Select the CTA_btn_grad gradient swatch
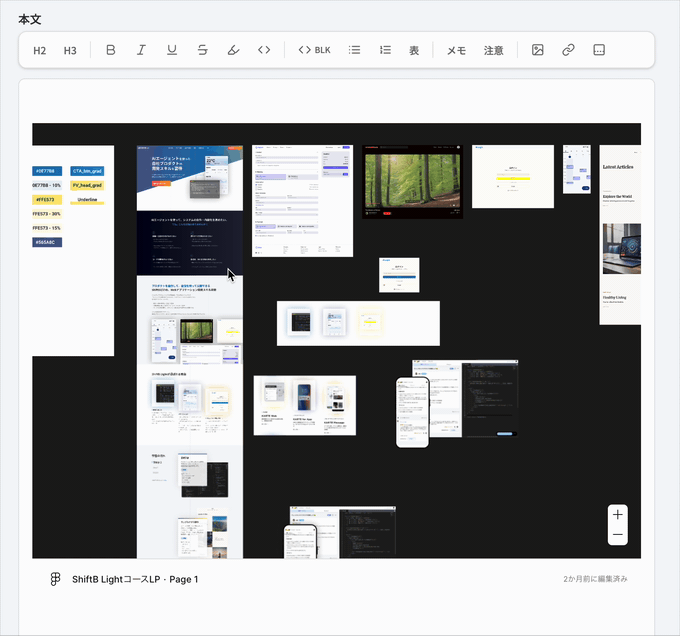Image resolution: width=680 pixels, height=636 pixels. [87, 171]
